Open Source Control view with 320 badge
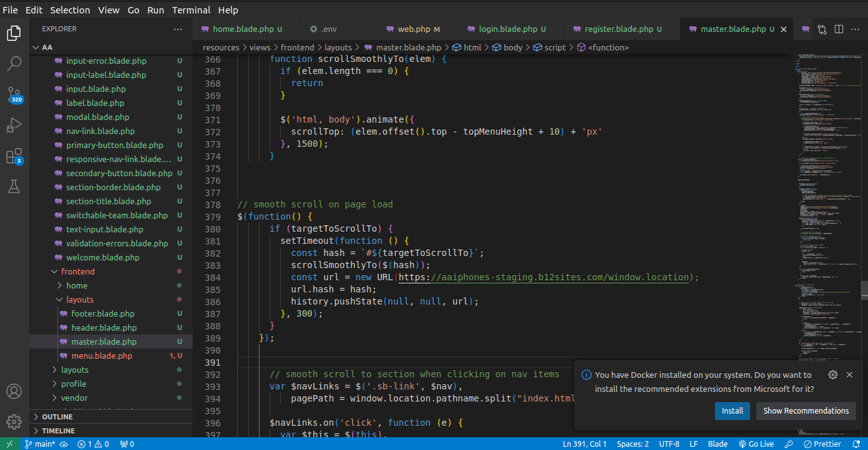 14,94
